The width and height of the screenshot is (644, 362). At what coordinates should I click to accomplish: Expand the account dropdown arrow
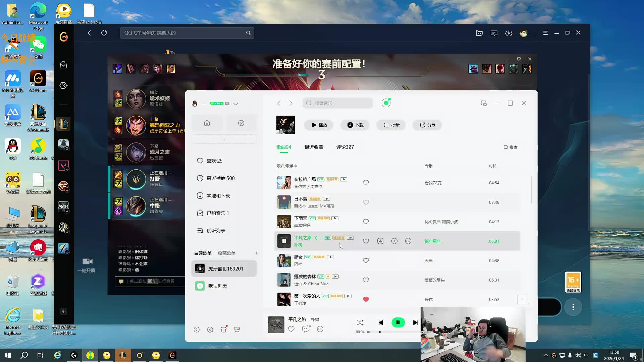coord(235,104)
